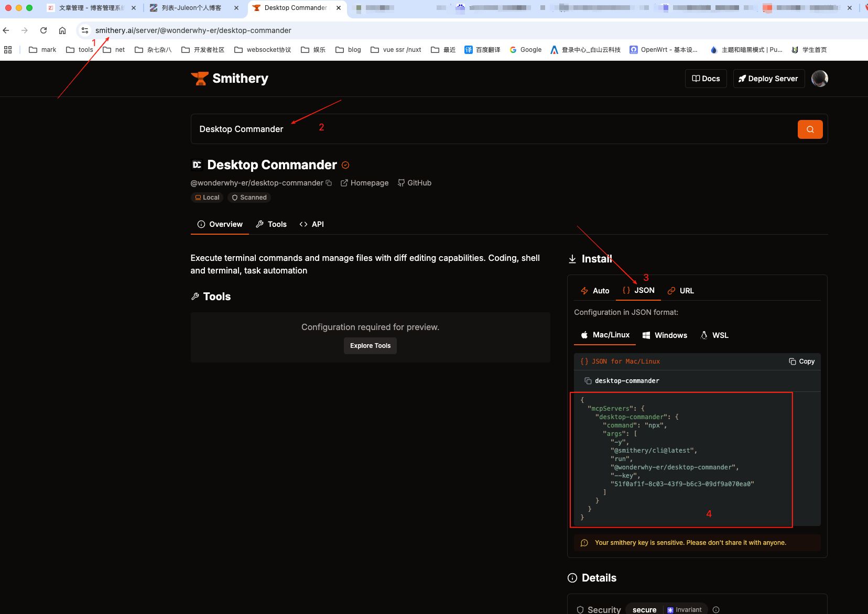Close the Desktop Commander browser tab
The image size is (868, 614).
point(339,8)
